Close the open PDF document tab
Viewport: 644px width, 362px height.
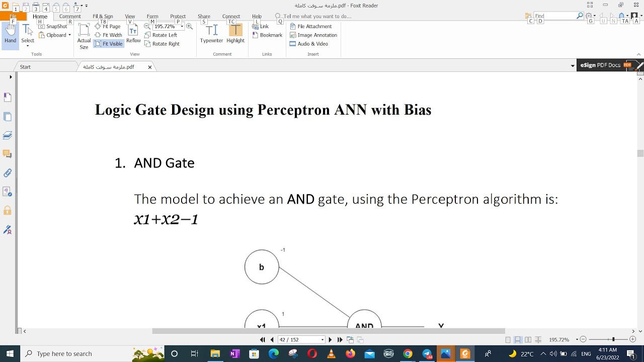pyautogui.click(x=149, y=67)
